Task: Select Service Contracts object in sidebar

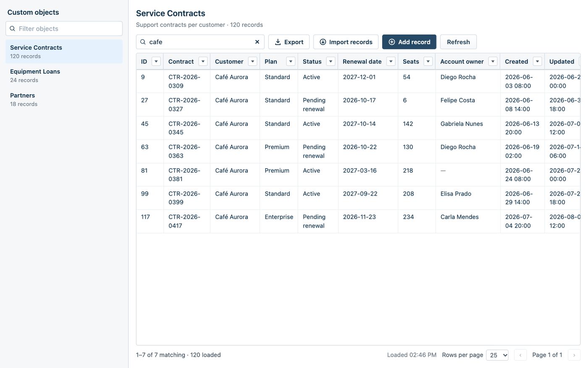Action: pyautogui.click(x=64, y=51)
